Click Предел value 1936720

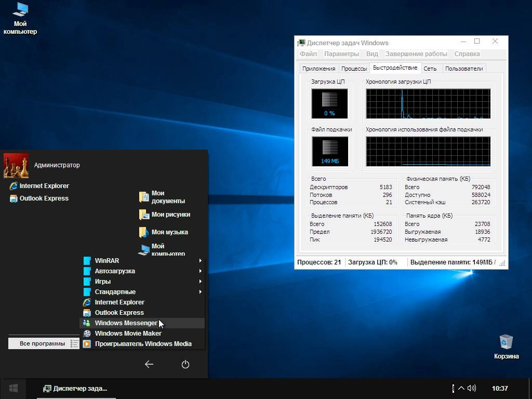tap(381, 232)
